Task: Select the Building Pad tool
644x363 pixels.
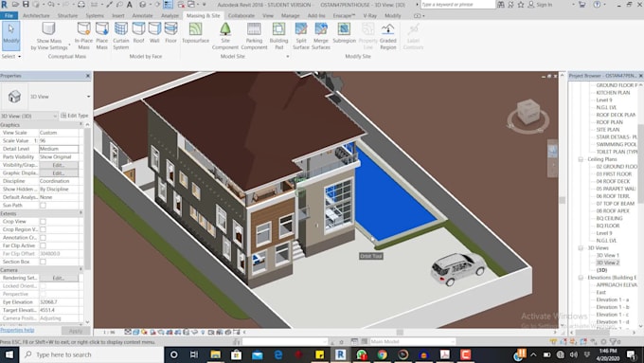Action: [278, 35]
